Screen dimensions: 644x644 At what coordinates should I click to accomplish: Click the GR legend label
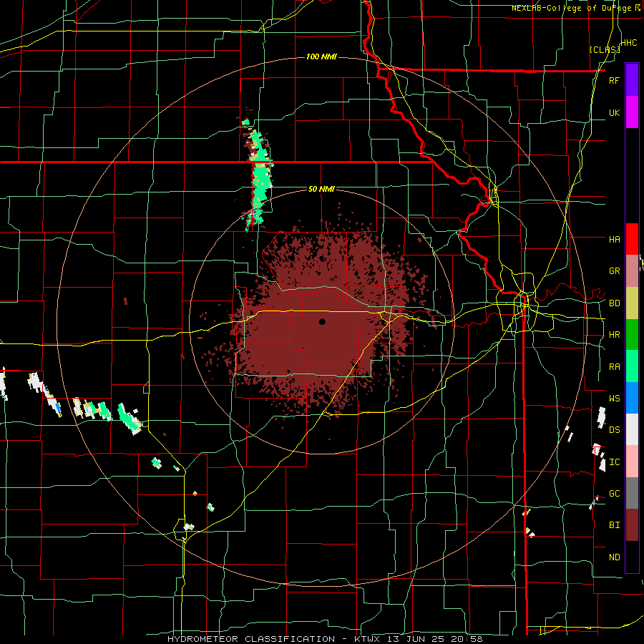pos(614,271)
